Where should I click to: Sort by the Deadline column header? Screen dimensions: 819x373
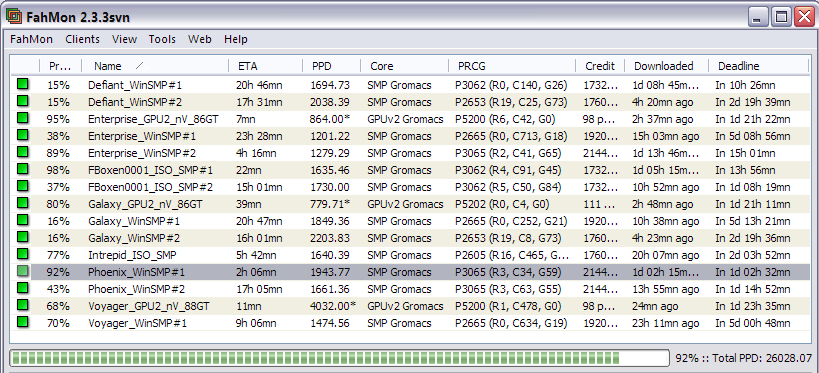[x=758, y=66]
